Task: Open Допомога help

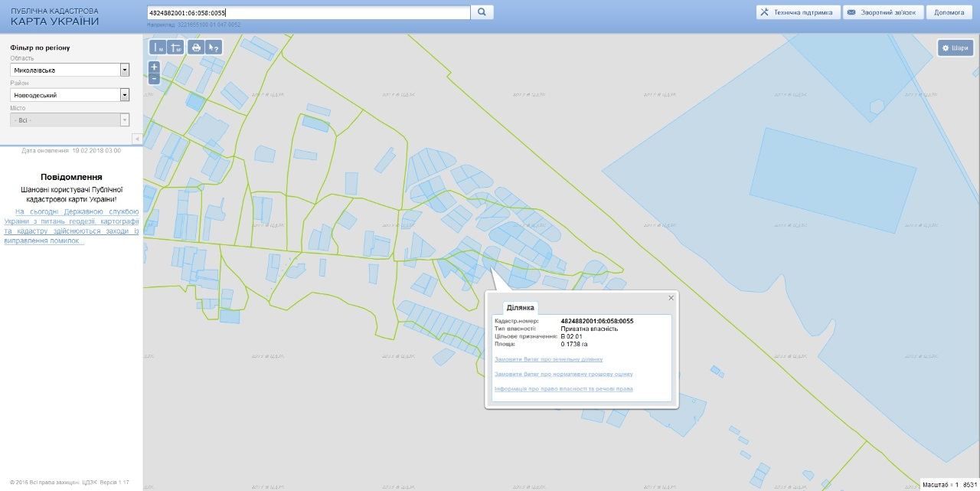Action: pos(949,12)
